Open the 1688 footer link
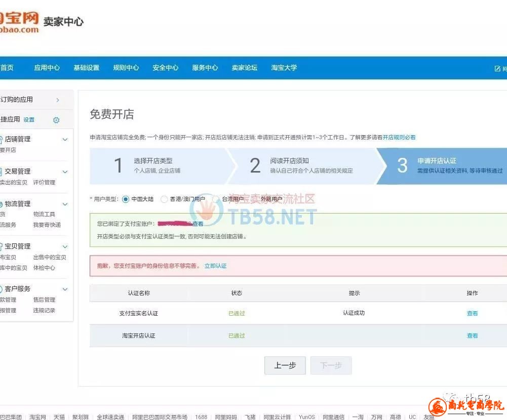 point(201,417)
